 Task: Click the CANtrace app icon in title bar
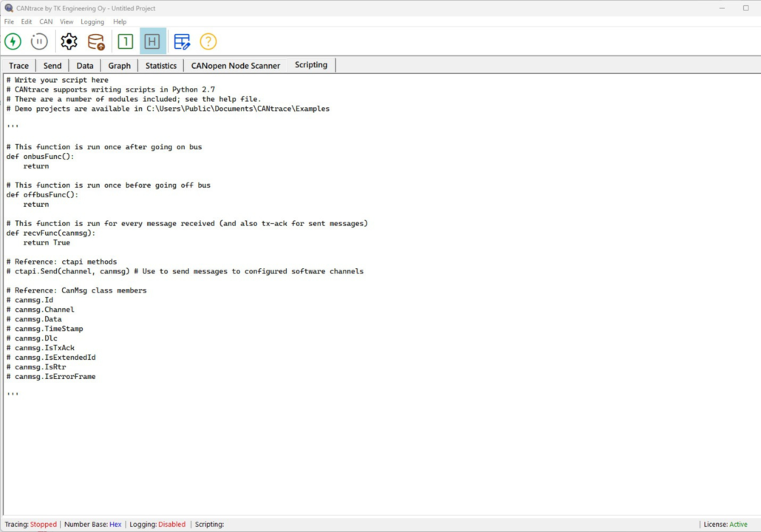click(x=7, y=8)
